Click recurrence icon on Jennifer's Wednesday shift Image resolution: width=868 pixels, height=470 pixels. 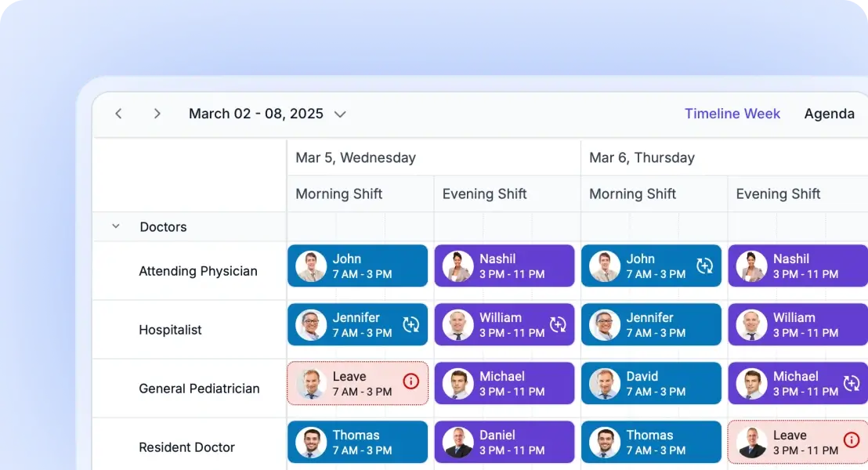(x=411, y=324)
